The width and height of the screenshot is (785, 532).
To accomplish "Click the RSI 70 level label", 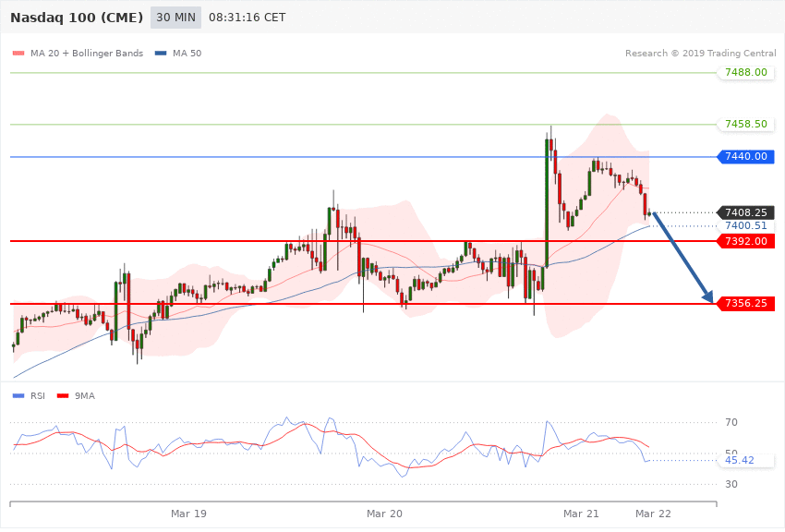I will click(731, 422).
